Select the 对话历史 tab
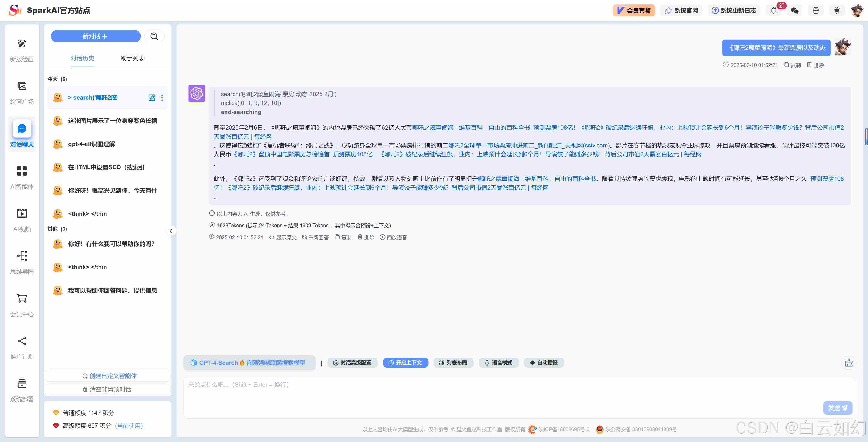868x442 pixels. click(82, 58)
